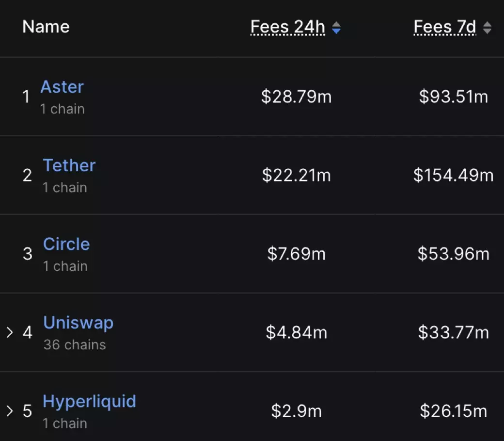Sort by the Fees 24h column header
Viewport: 504px width, 441px height.
pos(287,27)
